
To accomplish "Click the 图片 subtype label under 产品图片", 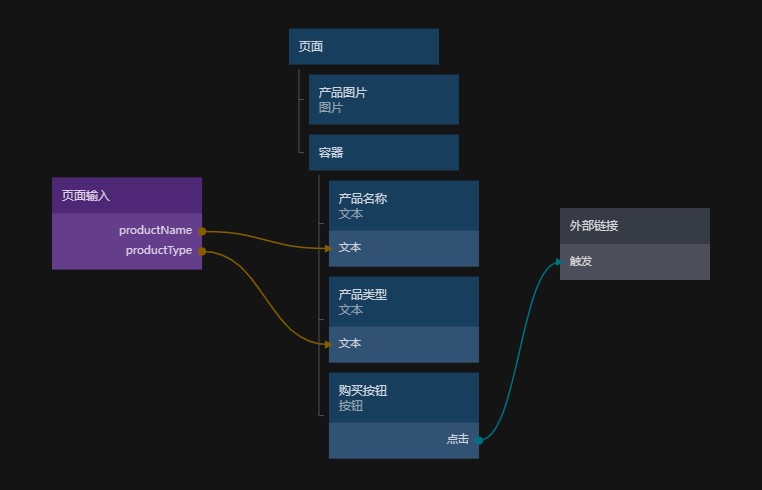I will [x=331, y=108].
